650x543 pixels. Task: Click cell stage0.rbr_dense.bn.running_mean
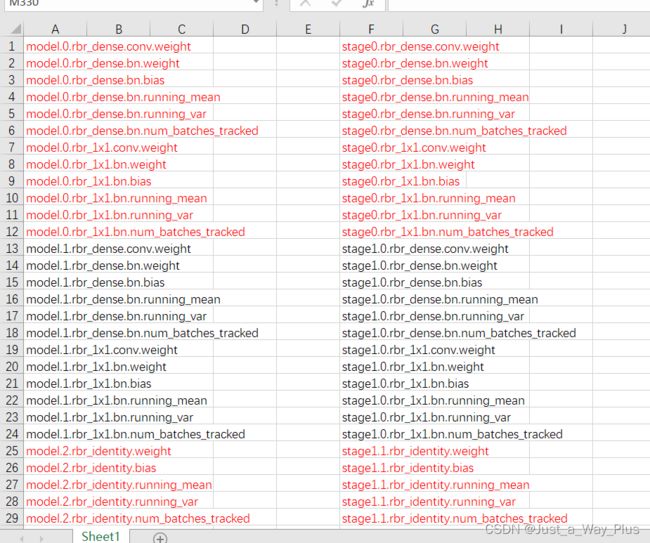coord(435,97)
